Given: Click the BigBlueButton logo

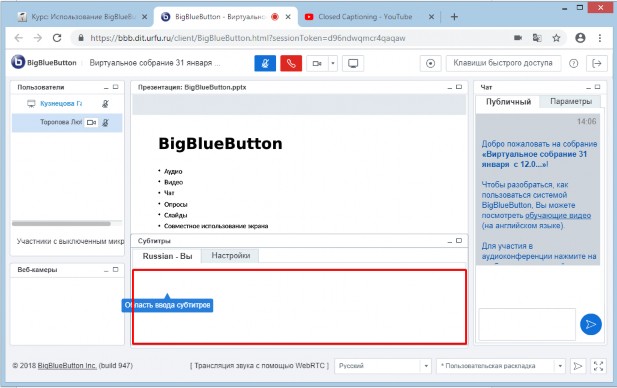Looking at the screenshot, I should 44,62.
